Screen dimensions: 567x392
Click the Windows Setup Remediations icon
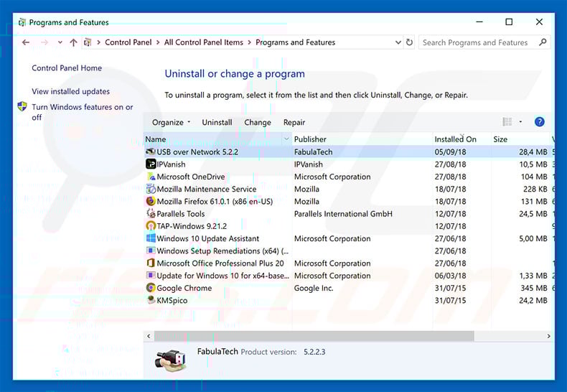click(x=151, y=251)
